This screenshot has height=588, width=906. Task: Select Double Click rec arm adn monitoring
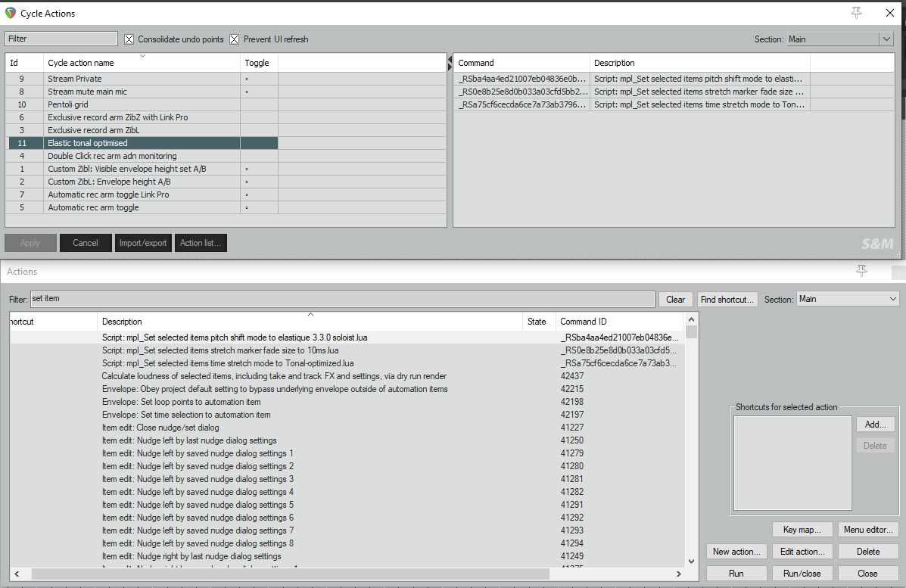pos(143,156)
